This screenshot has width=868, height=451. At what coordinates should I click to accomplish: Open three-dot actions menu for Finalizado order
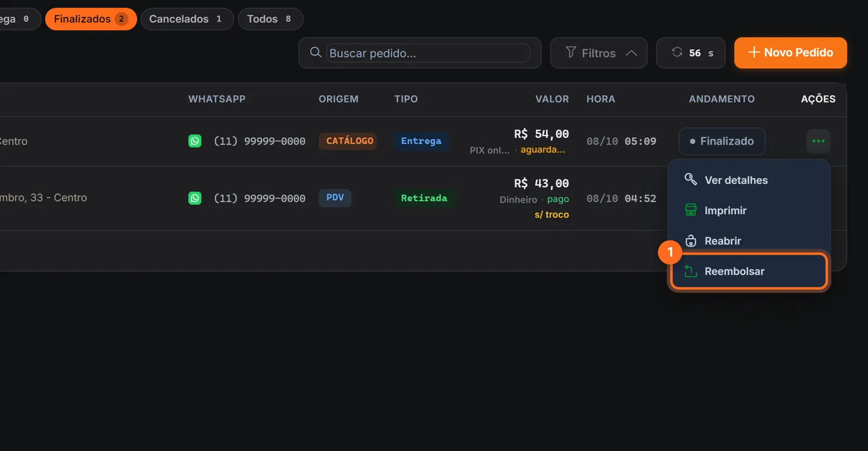click(818, 141)
